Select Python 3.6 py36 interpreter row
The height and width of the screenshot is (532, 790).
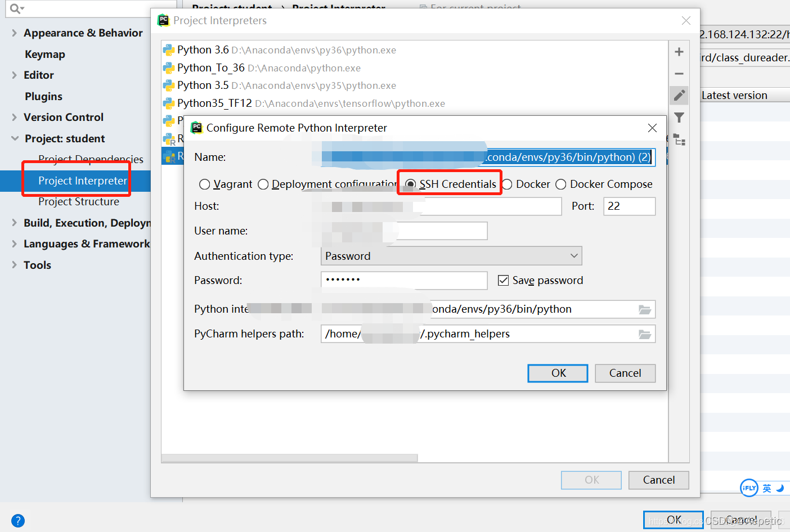[414, 50]
